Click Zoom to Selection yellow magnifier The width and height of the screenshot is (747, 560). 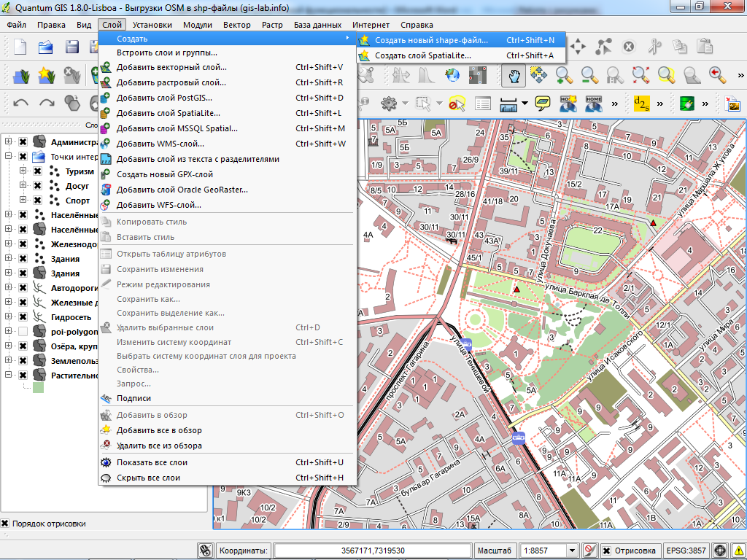coord(667,75)
